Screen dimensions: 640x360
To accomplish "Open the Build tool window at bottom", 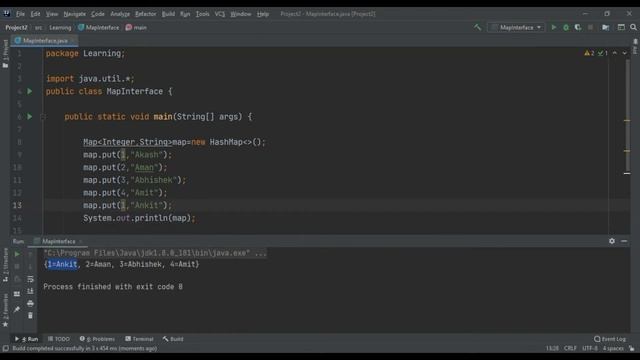I will pyautogui.click(x=173, y=339).
